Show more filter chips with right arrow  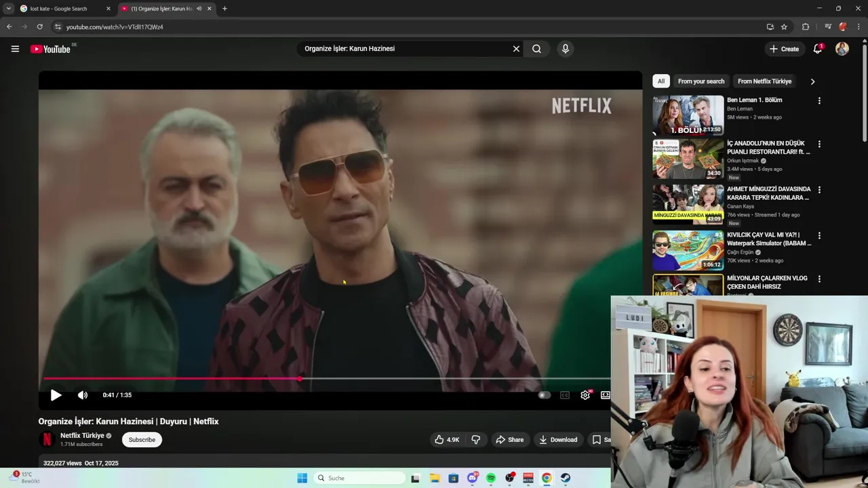[x=812, y=81]
